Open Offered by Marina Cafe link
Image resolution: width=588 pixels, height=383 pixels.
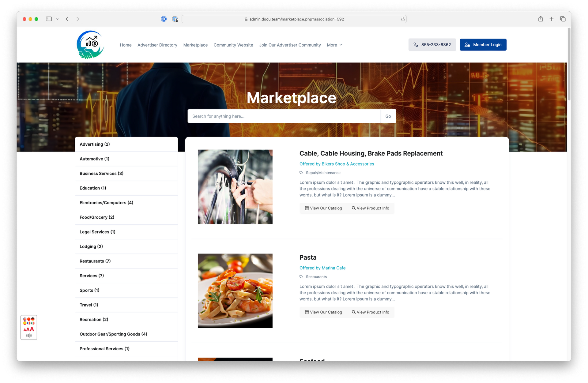pos(322,268)
